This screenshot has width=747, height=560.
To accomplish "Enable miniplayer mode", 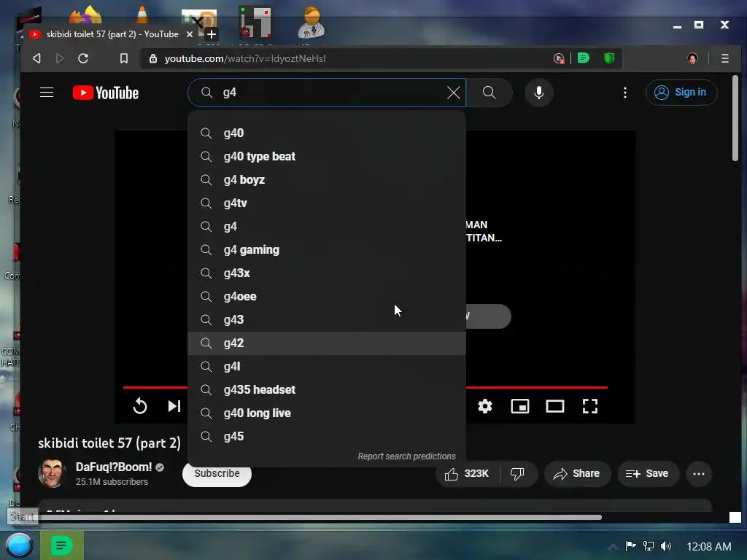I will coord(519,406).
